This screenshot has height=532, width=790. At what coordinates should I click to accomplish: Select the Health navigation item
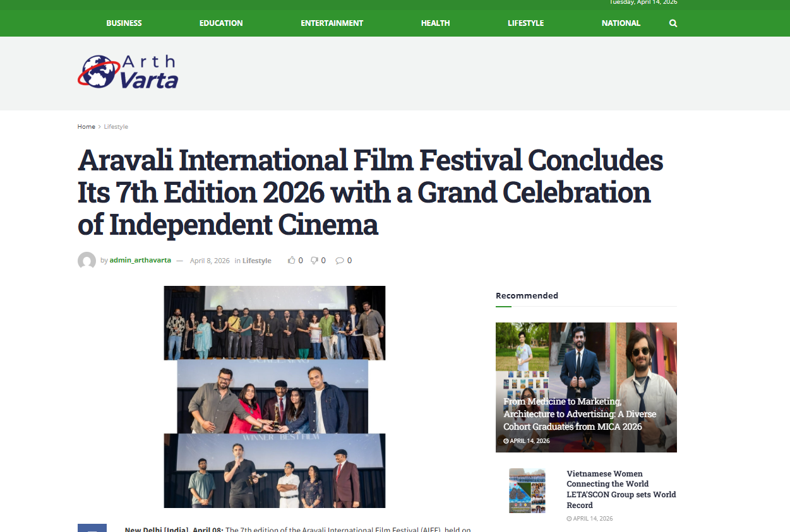(435, 23)
